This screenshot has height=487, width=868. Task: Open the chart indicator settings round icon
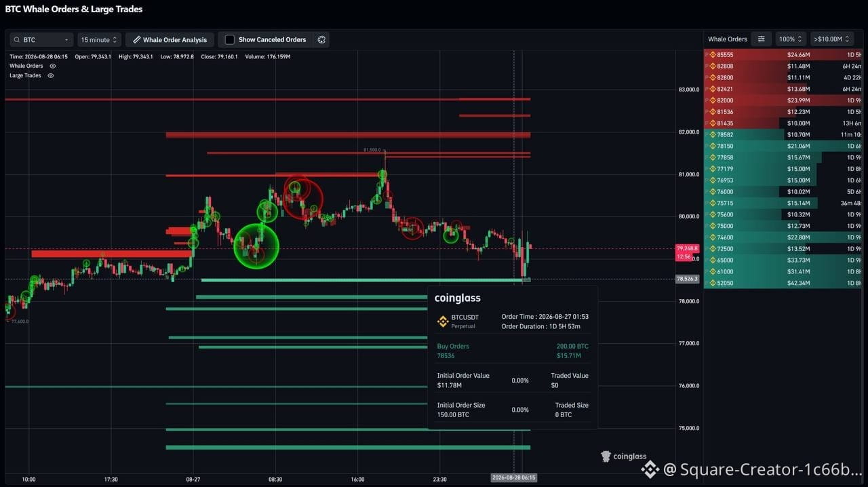point(321,40)
